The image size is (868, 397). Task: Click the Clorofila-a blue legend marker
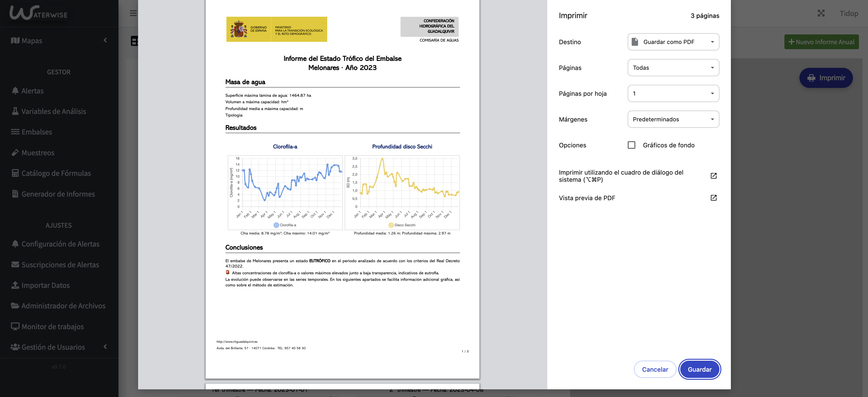[276, 225]
